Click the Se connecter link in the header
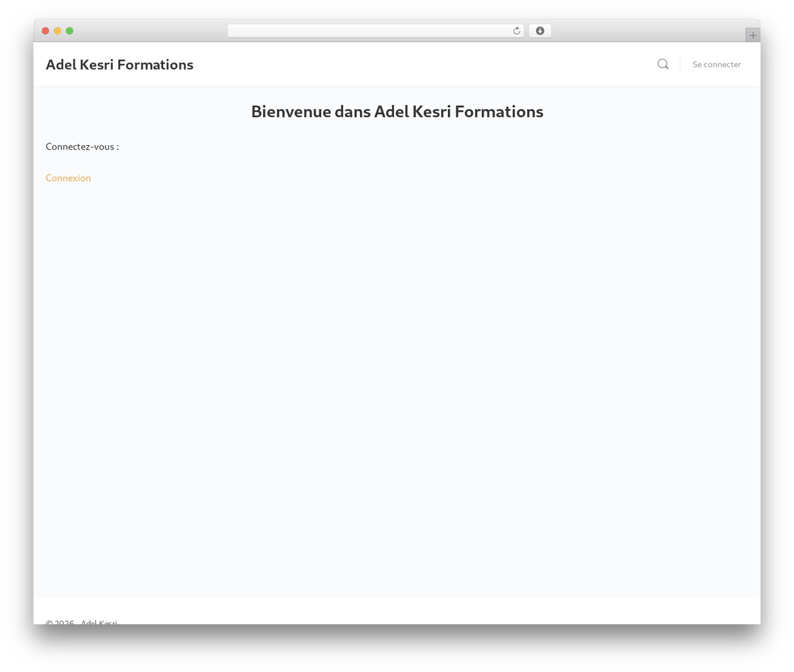Viewport: 794px width, 672px height. click(716, 64)
